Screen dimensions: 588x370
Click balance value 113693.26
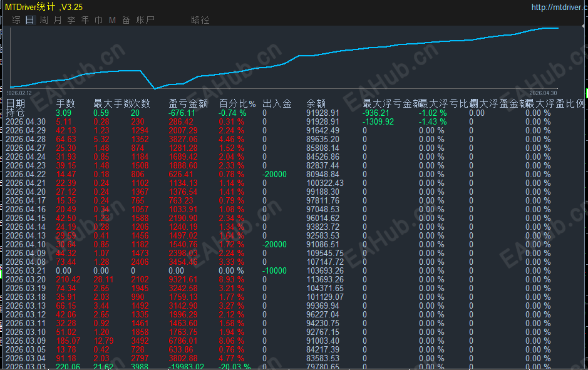[x=325, y=279]
